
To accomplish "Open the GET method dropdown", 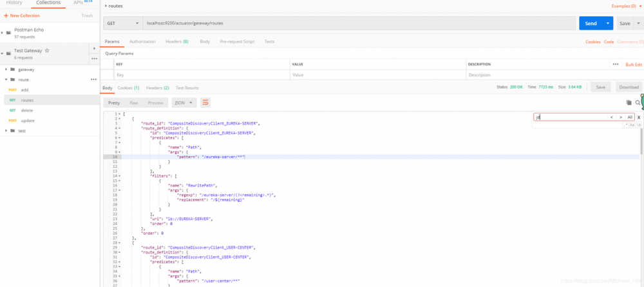I will [x=122, y=23].
